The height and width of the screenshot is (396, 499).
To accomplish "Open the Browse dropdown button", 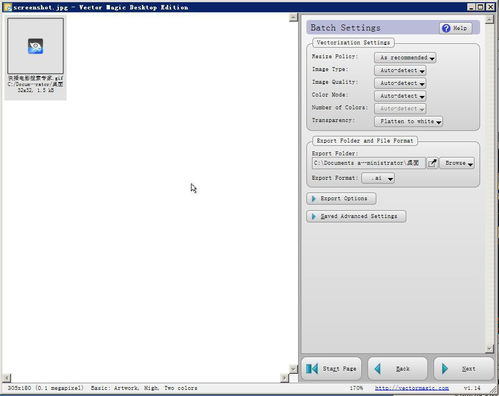I will [x=457, y=163].
